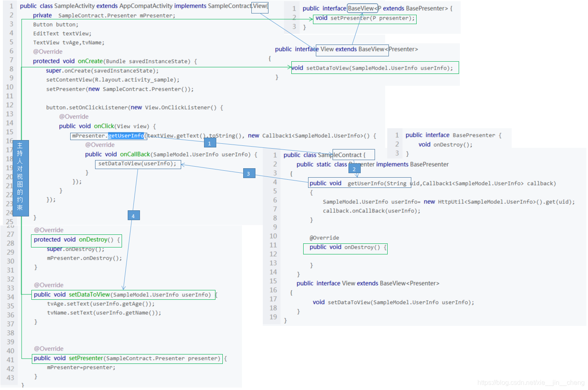Screen dimensions: 588x390
Task: Click 'public void setDataToView' method header in SampleActivity
Action: [123, 294]
